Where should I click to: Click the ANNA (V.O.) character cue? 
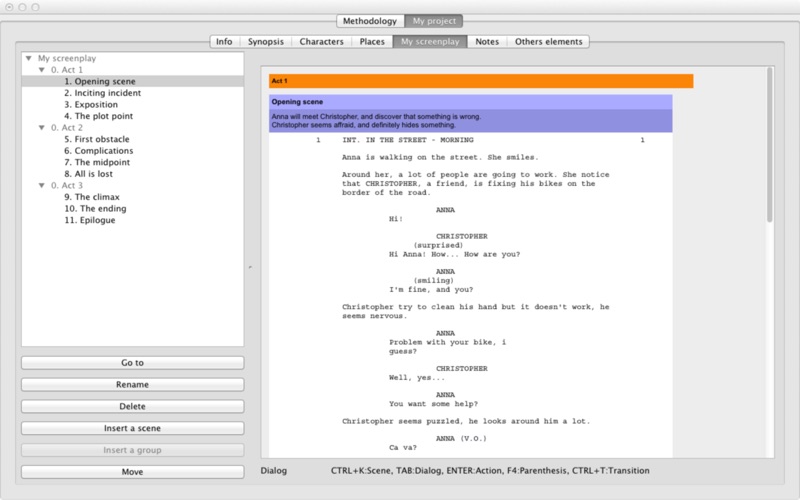[461, 438]
